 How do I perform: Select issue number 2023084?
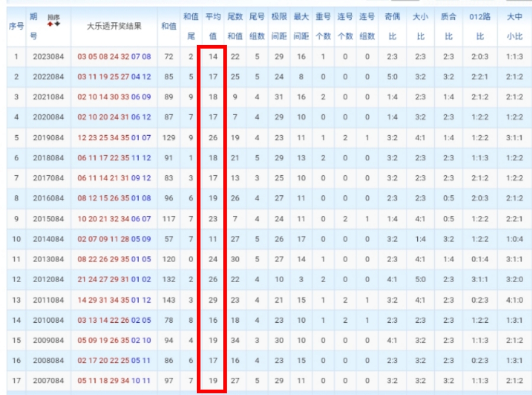click(48, 57)
